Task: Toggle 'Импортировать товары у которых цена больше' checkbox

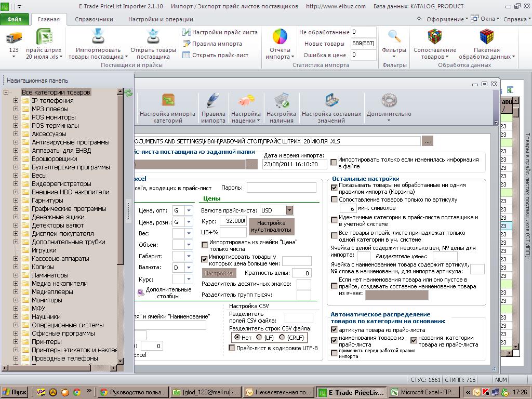Action: (204, 259)
